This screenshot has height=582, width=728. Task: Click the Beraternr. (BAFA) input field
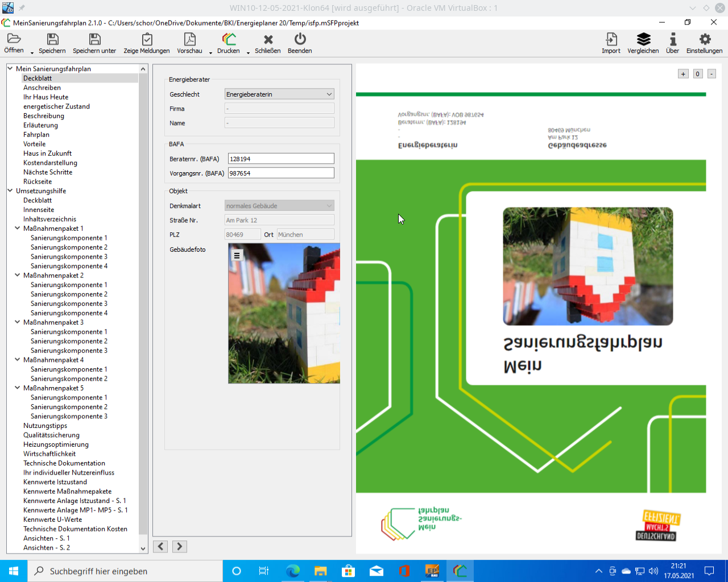[281, 159]
